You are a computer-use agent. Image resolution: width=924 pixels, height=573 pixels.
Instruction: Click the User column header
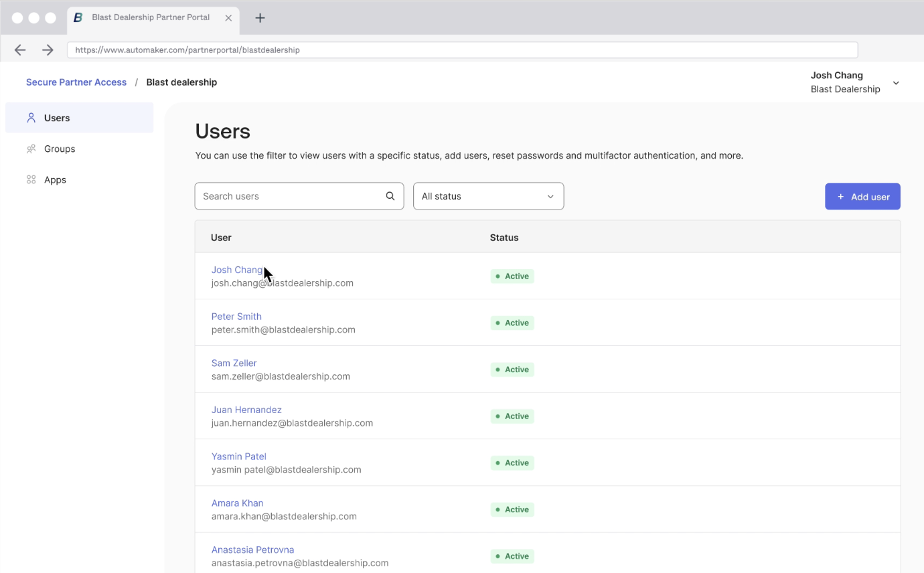click(x=221, y=238)
